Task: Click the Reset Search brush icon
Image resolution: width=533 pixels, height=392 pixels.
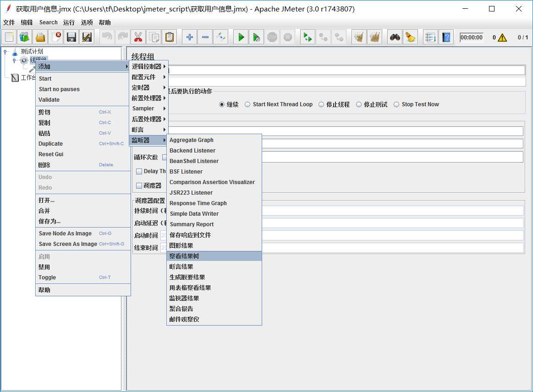Action: click(x=410, y=37)
